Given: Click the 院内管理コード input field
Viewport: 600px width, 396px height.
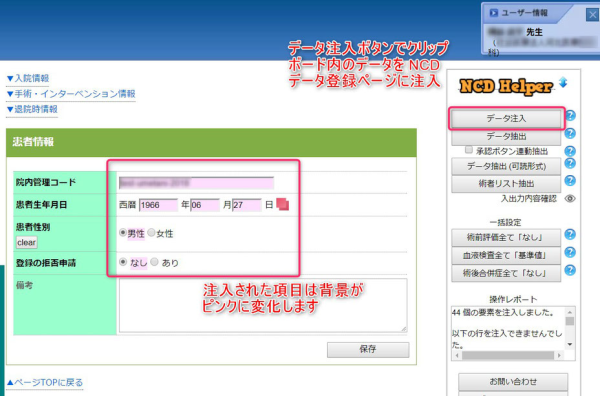Looking at the screenshot, I should (x=196, y=183).
